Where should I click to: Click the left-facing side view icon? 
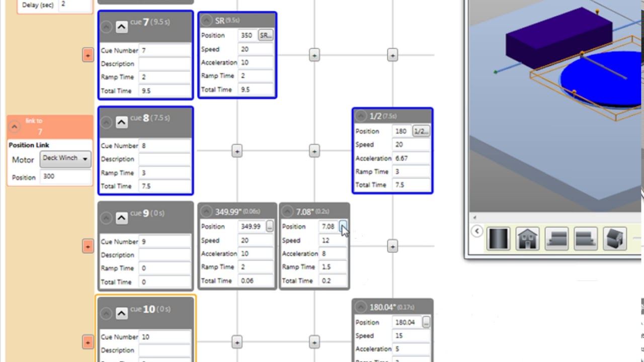[x=556, y=238]
